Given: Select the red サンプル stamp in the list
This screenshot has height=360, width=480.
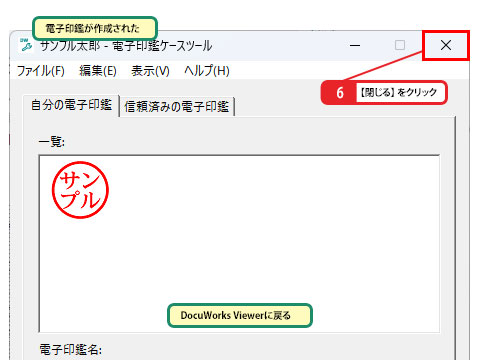Looking at the screenshot, I should click(80, 190).
